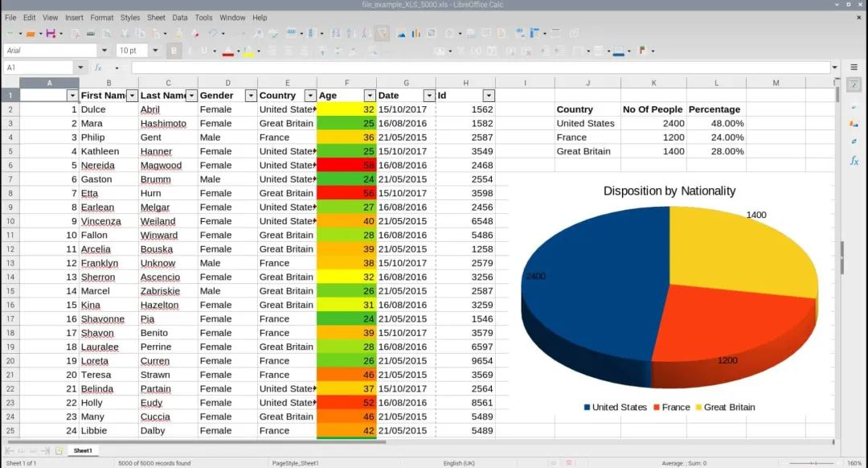
Task: Click the Copy icon in toolbar
Action: tap(141, 34)
